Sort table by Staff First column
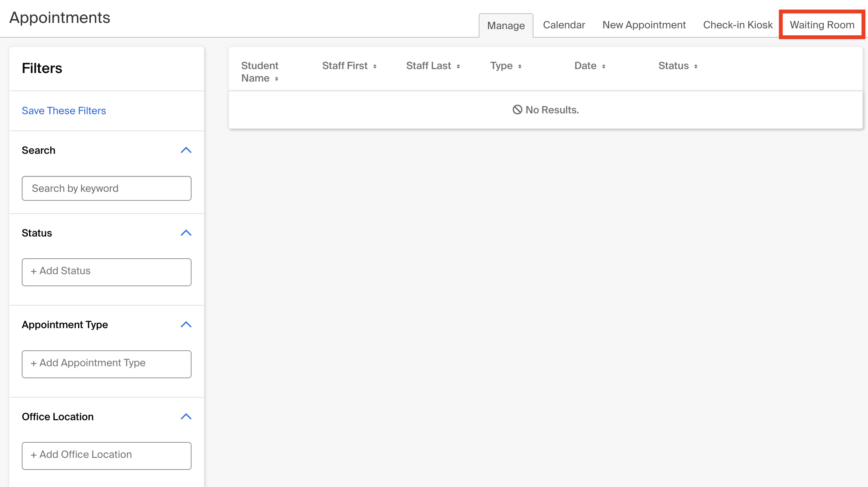This screenshot has width=868, height=487. (x=349, y=66)
